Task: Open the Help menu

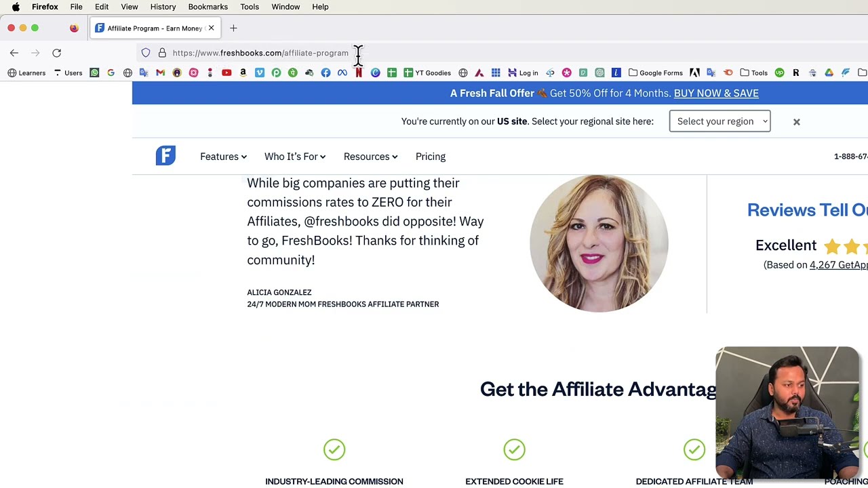Action: coord(320,7)
